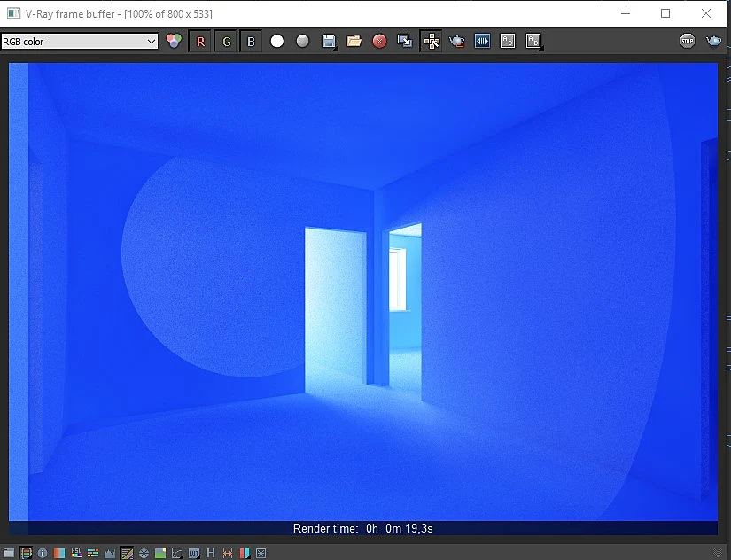Click the first A/B compare icon

coord(507,41)
